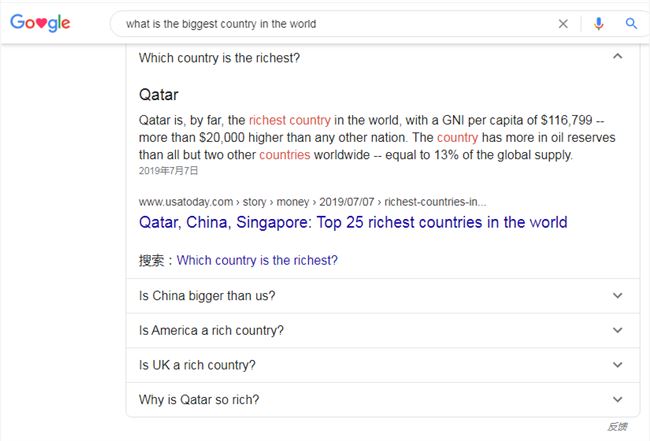Expand 'Is China bigger than us?' question

coord(383,296)
